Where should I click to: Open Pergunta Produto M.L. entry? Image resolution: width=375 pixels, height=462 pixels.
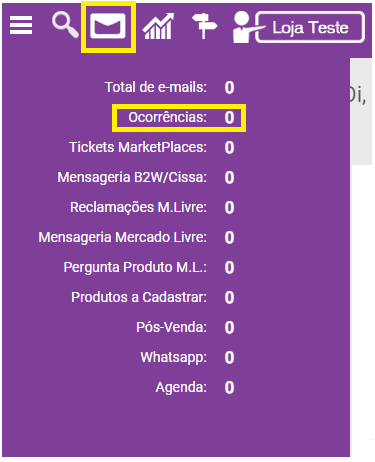(x=135, y=267)
